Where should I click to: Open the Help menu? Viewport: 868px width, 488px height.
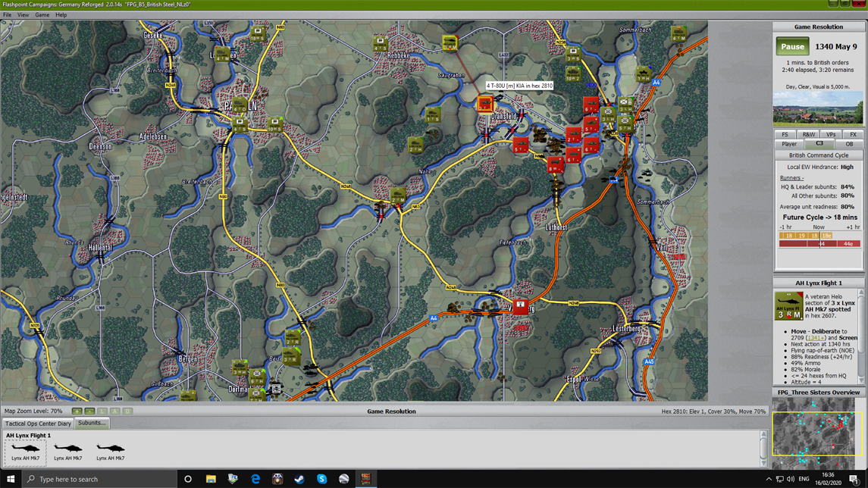click(61, 15)
